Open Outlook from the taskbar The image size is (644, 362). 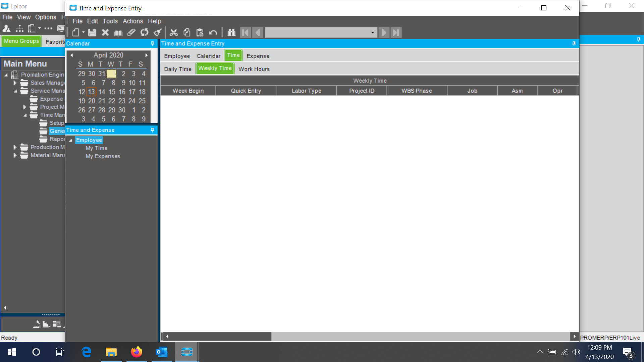pos(161,352)
